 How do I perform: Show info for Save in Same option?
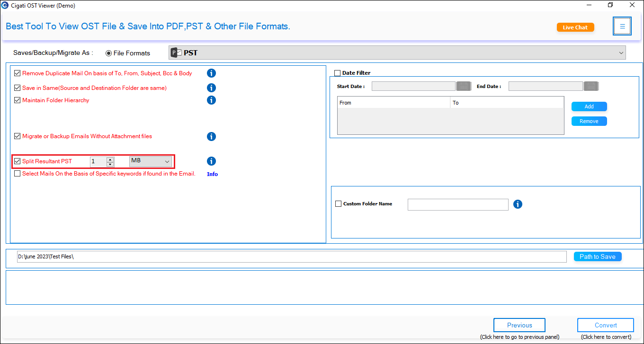[x=212, y=88]
